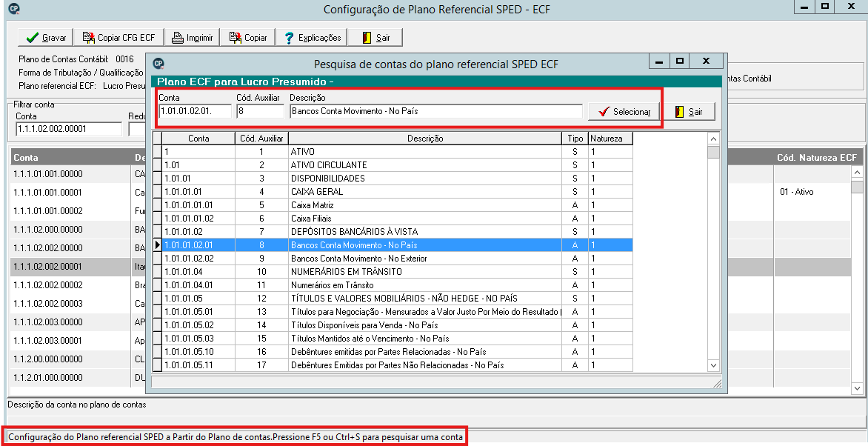
Task: Click the Gravar toolbar button
Action: tap(46, 38)
